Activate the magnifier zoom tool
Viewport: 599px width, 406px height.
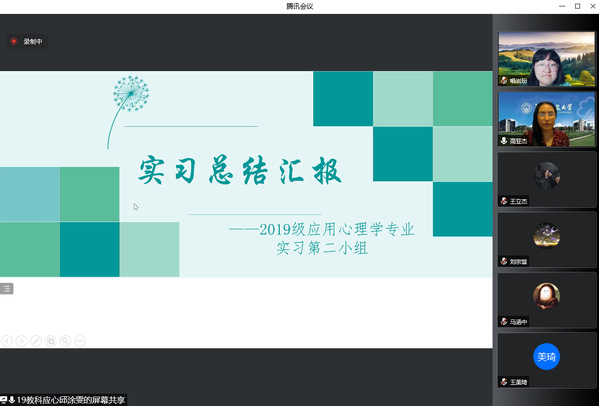coord(65,340)
